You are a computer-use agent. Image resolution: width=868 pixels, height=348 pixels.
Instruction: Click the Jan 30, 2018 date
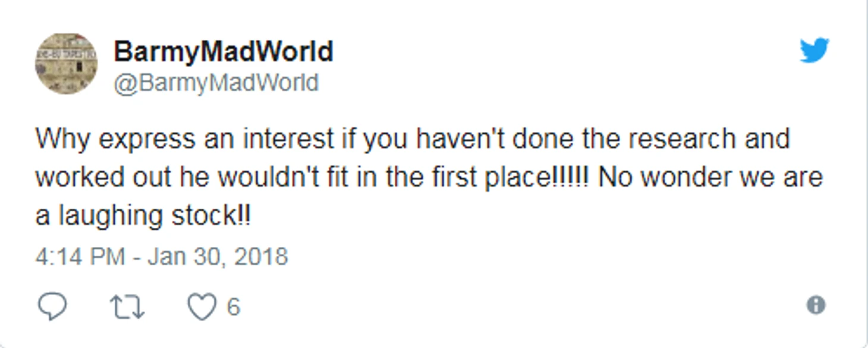coord(218,257)
